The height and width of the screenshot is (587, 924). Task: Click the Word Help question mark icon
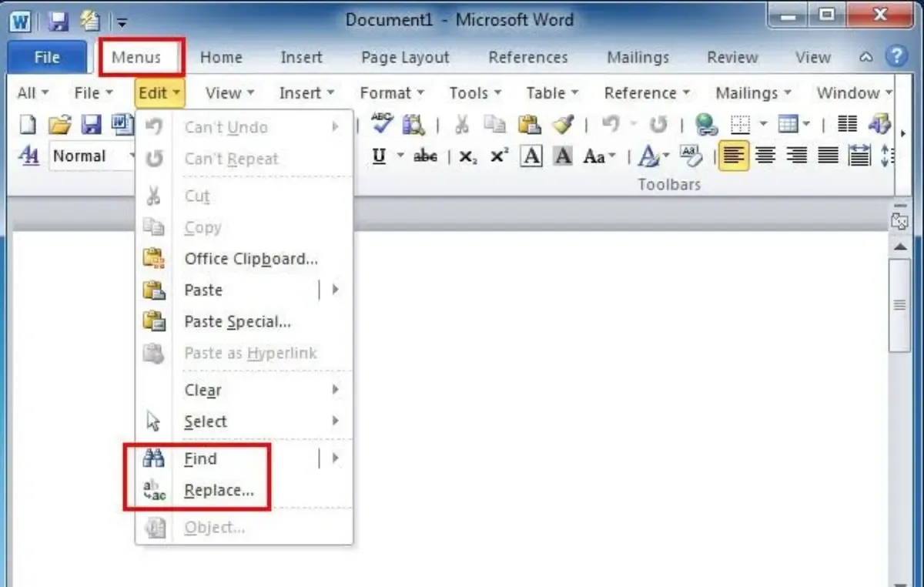tap(896, 55)
